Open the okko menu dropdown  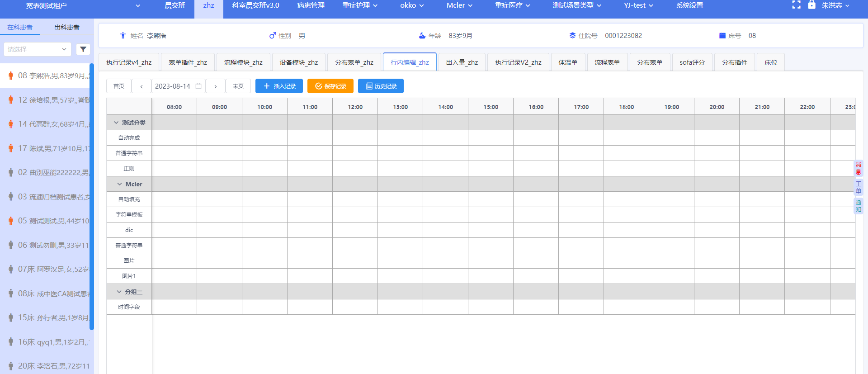coord(412,5)
